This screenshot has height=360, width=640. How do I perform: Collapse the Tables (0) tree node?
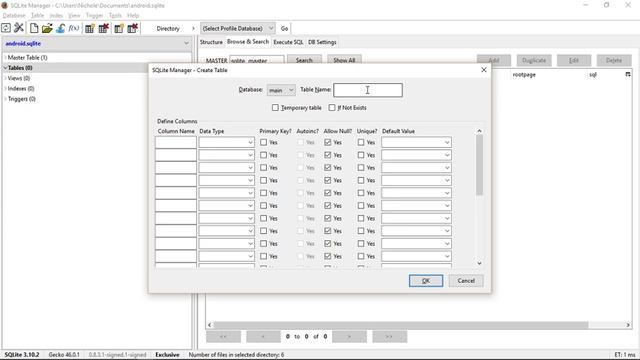[x=5, y=68]
